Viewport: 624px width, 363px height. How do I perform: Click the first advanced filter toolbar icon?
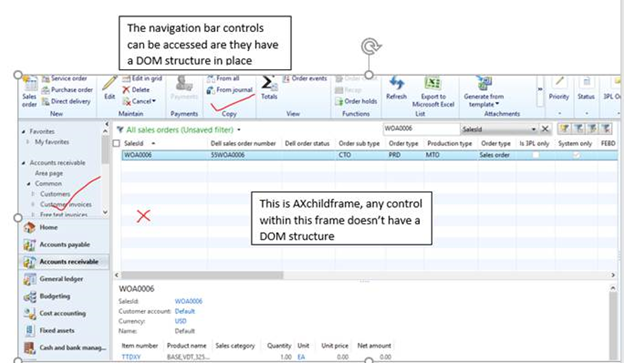564,128
